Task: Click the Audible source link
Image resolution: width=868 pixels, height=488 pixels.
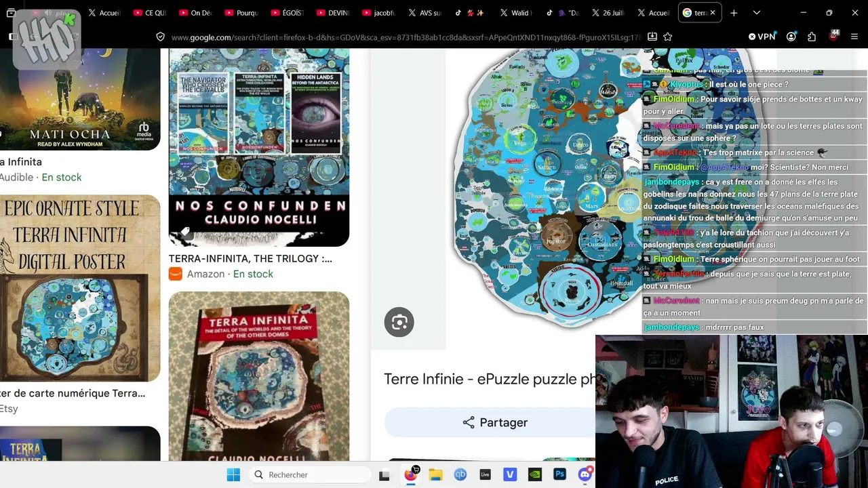Action: coord(16,177)
